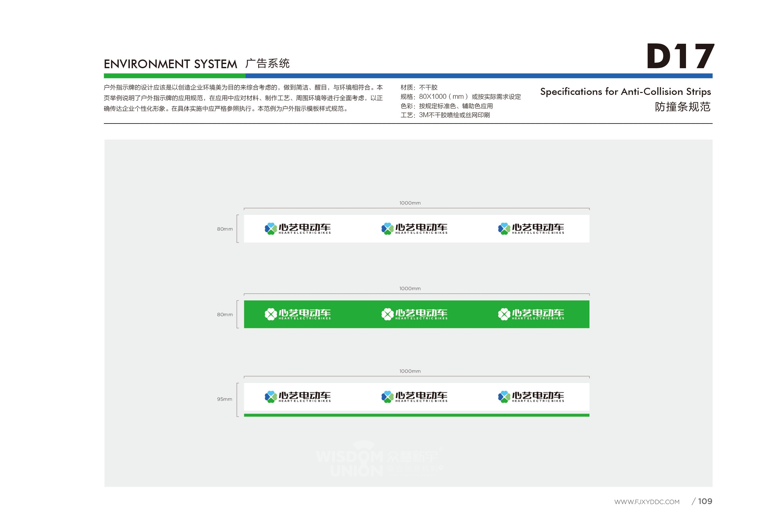Click page number 109
The width and height of the screenshot is (760, 532).
[705, 501]
